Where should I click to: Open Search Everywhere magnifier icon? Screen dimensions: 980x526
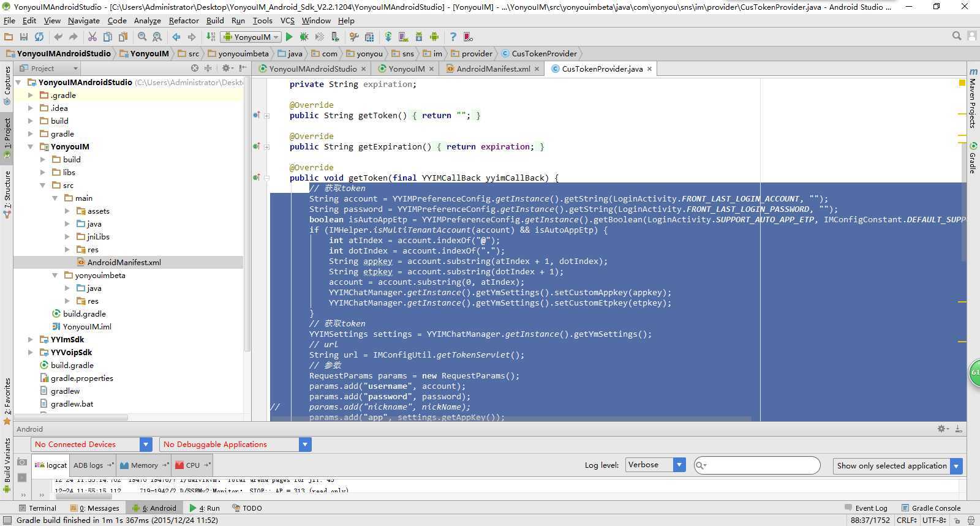[957, 36]
